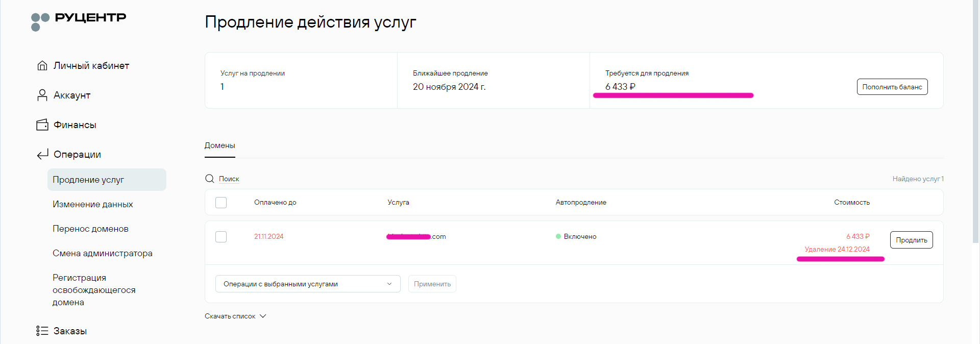Open Изменение данных in the sidebar
Image resolution: width=980 pixels, height=344 pixels.
pos(93,205)
